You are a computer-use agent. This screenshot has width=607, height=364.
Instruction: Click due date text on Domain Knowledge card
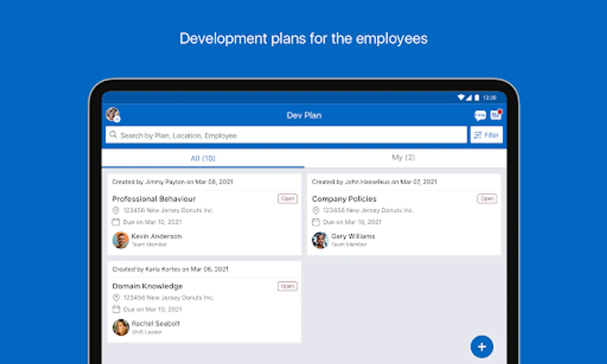(152, 309)
